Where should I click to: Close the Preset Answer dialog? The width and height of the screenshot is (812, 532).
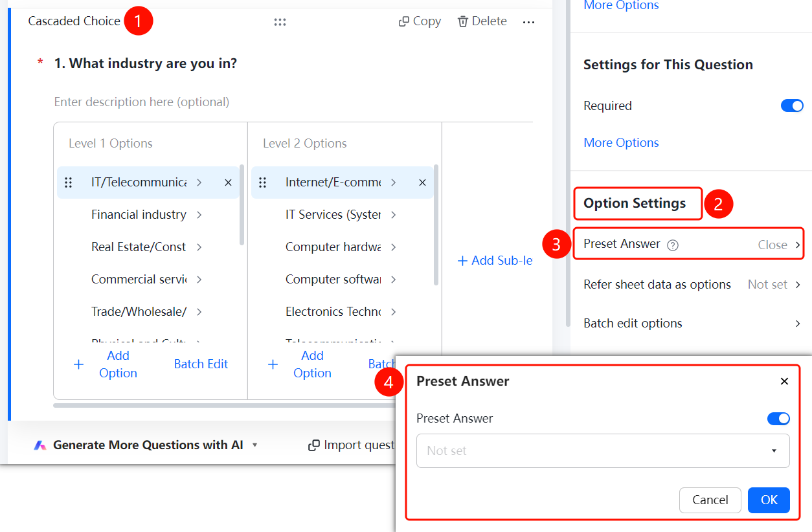point(784,381)
